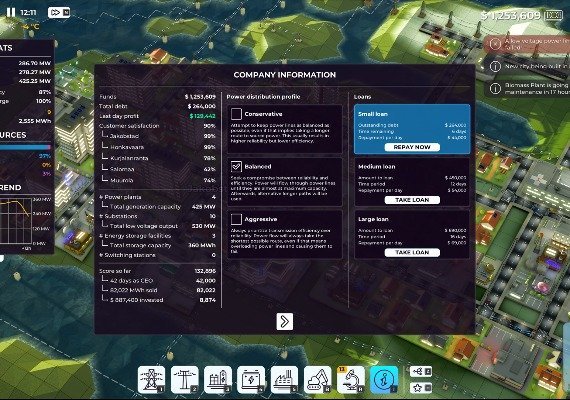Screen dimensions: 570x400
Task: Go to next company information page
Action: click(x=285, y=321)
